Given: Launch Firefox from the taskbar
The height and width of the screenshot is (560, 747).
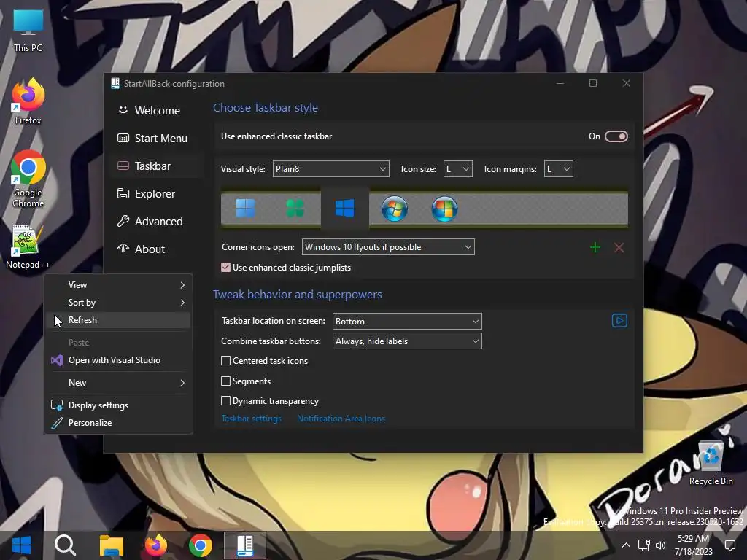Looking at the screenshot, I should [x=156, y=545].
